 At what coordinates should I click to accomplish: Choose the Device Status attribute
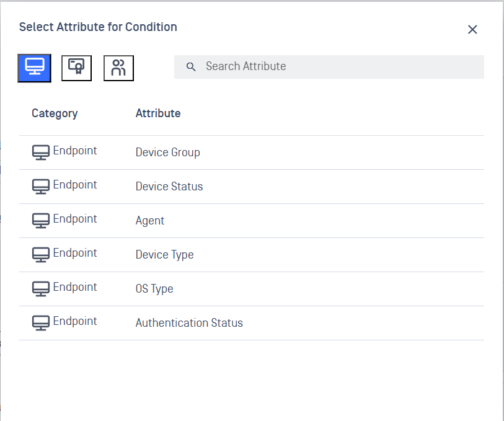tap(169, 187)
